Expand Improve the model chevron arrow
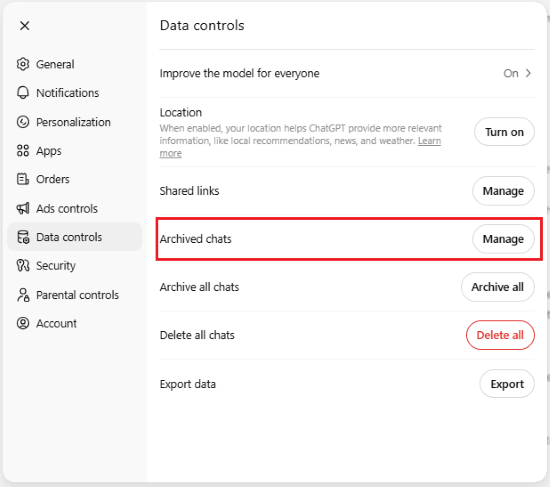 [x=528, y=73]
